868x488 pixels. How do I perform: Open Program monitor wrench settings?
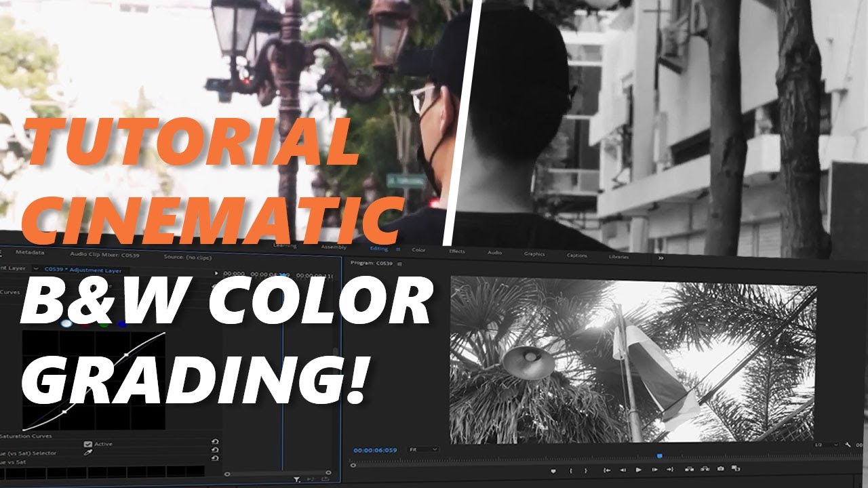coord(848,445)
